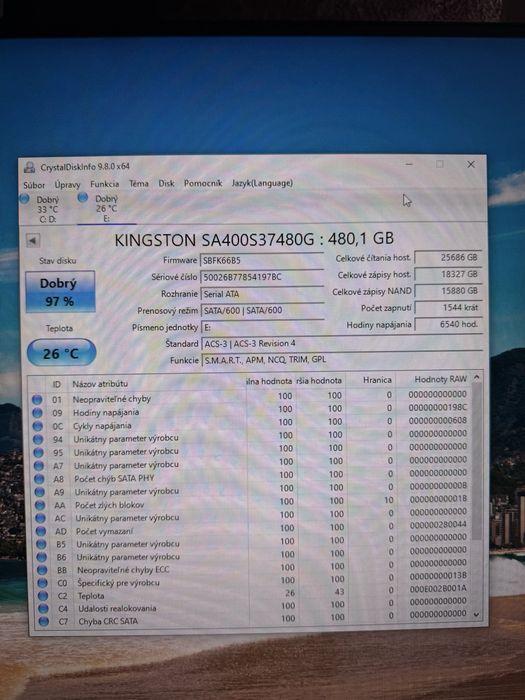The width and height of the screenshot is (525, 700).
Task: Click total host reads value 25686 GB
Action: pyautogui.click(x=448, y=258)
